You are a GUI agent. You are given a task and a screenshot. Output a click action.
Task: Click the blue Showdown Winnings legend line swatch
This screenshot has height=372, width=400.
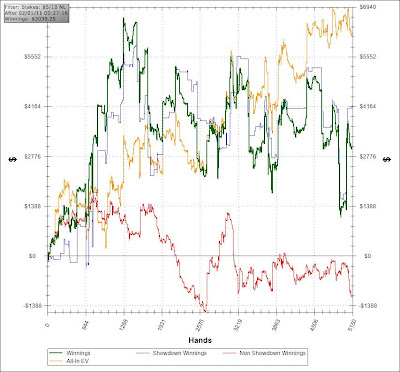click(143, 353)
